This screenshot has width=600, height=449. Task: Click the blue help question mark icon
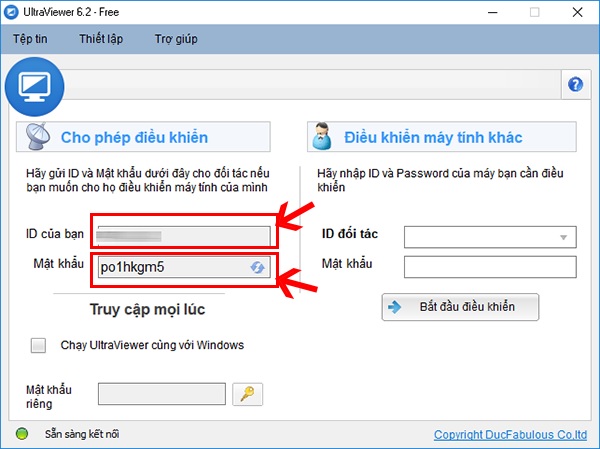[575, 85]
